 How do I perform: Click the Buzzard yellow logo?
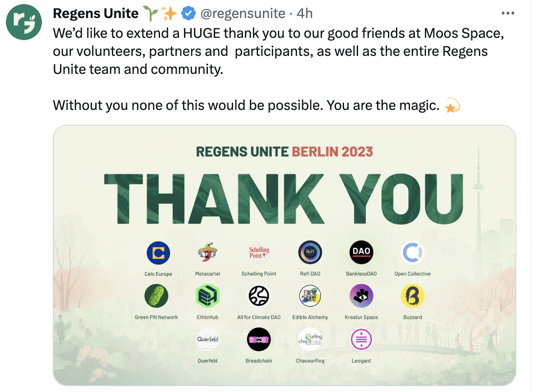(x=412, y=296)
